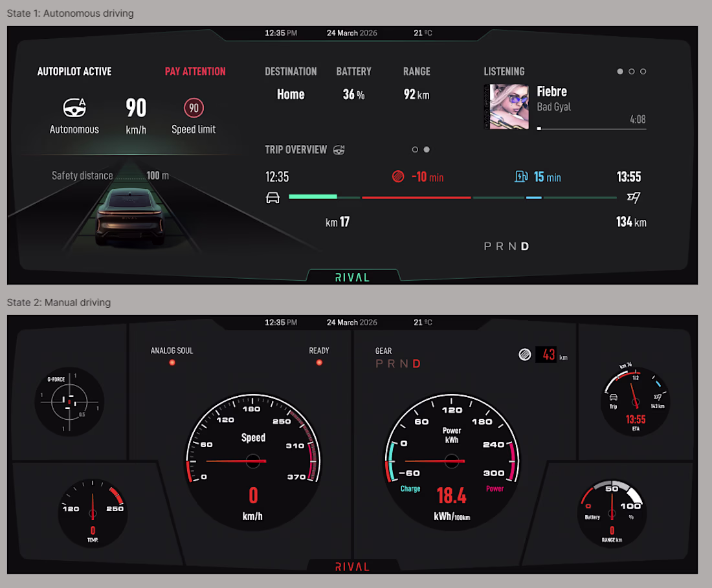Tap the car icon at trip bar start
Image resolution: width=712 pixels, height=588 pixels.
(273, 198)
